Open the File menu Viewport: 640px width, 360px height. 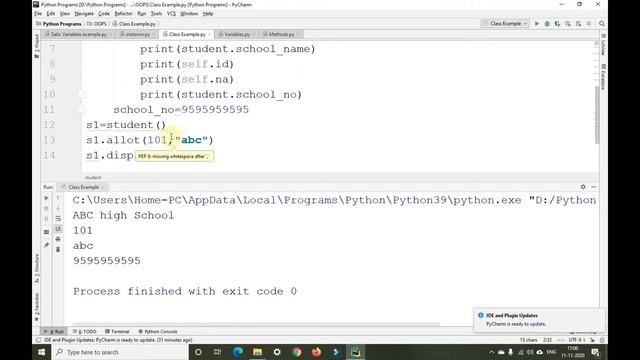(38, 13)
